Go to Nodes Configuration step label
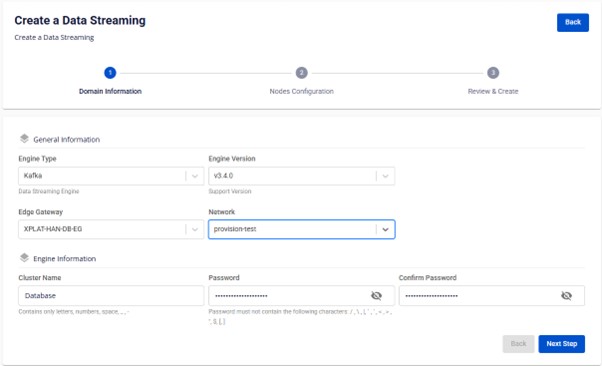Screen dimensions: 602x366 (301, 91)
